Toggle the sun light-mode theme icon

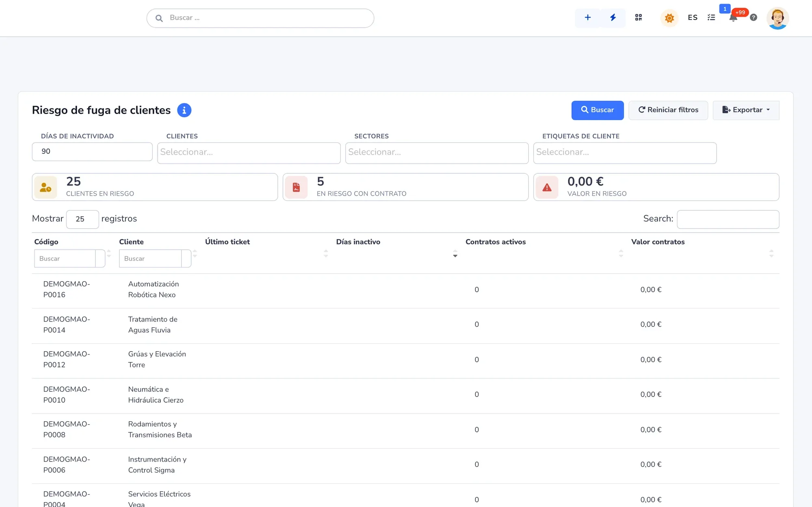[669, 18]
